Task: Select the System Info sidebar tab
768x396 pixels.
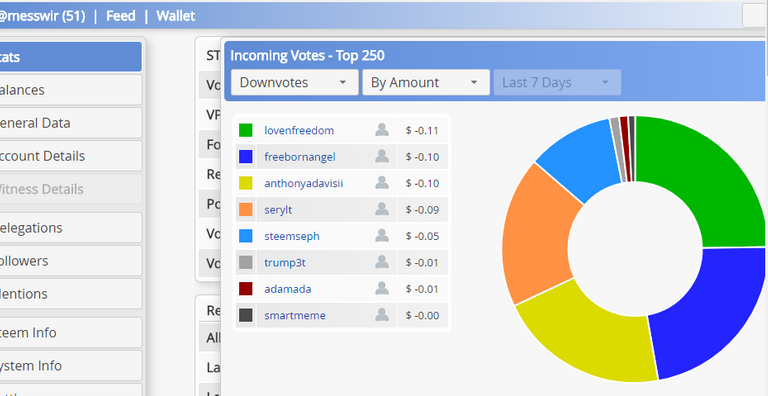Action: (71, 366)
